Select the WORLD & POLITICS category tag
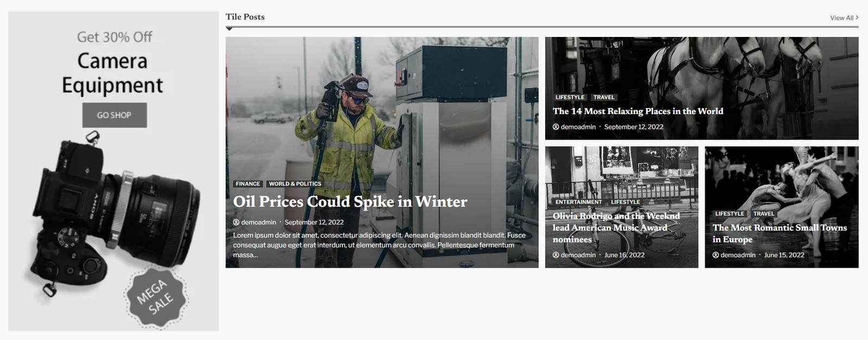868x340 pixels. (295, 184)
